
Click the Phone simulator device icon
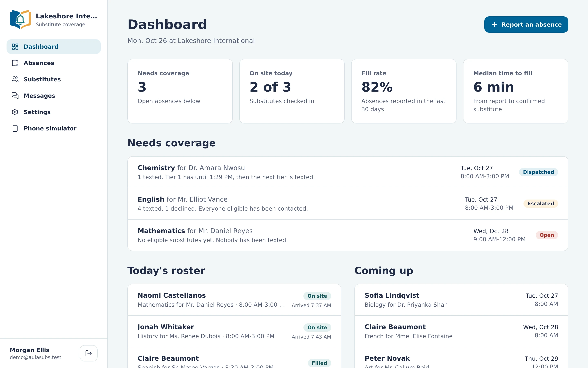tap(15, 128)
